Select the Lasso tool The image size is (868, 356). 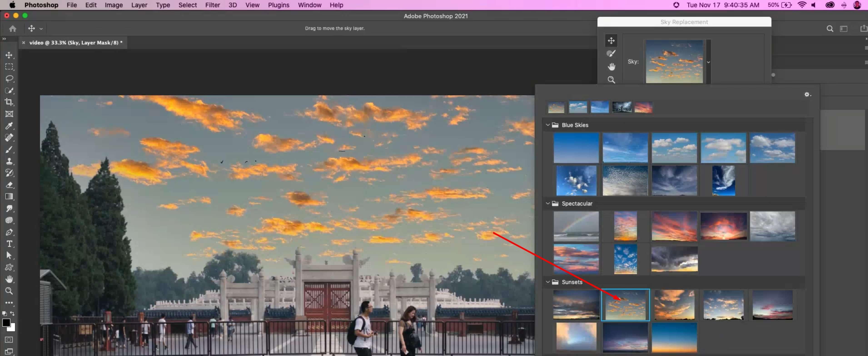[9, 79]
